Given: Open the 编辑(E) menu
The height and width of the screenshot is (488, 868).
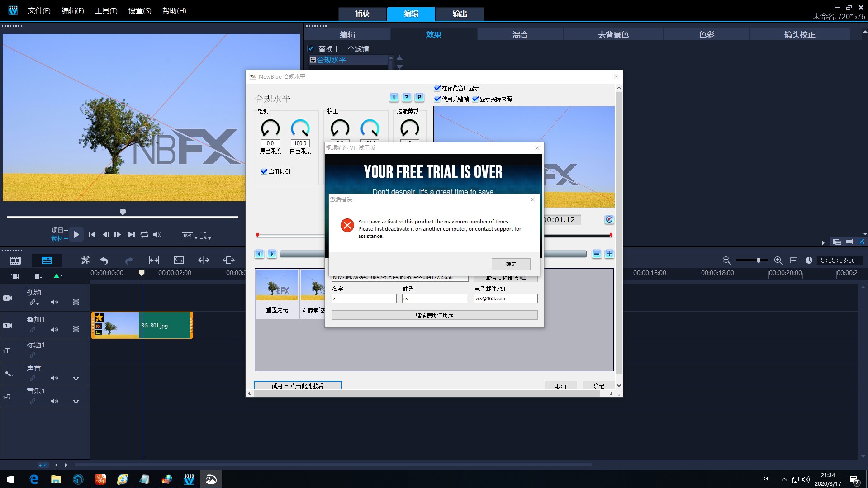Looking at the screenshot, I should (72, 10).
